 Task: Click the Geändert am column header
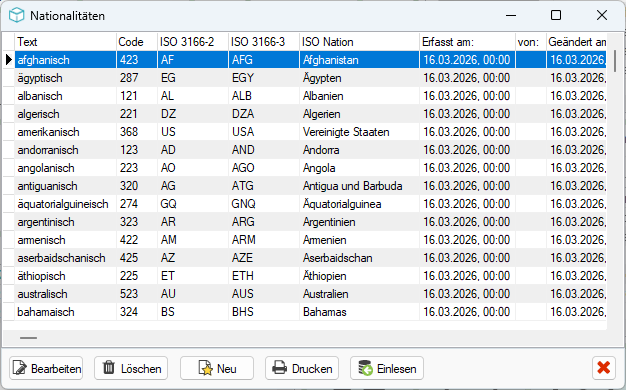click(x=576, y=42)
